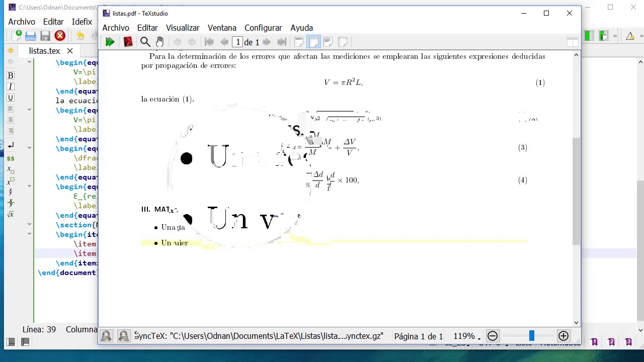
Task: Click save floppy icon in editor toolbar
Action: click(x=45, y=36)
